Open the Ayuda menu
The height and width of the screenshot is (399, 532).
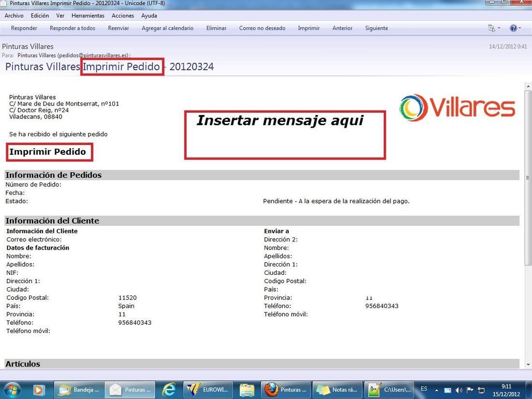[149, 15]
